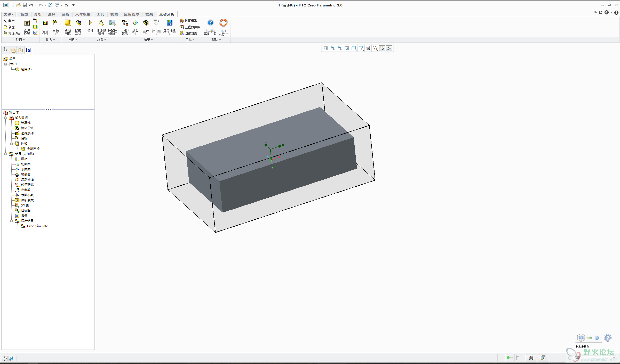Open 常规设置 general settings
Viewport: 620px width, 364px height.
pyautogui.click(x=27, y=27)
